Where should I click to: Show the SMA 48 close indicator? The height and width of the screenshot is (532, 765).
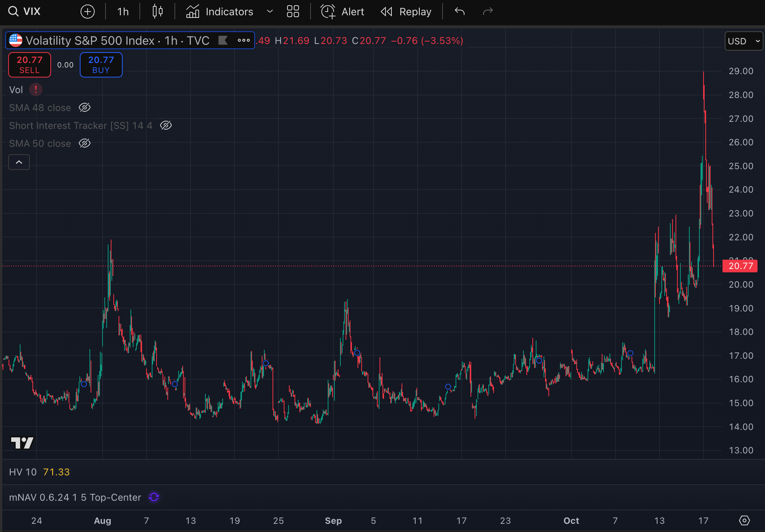[85, 108]
